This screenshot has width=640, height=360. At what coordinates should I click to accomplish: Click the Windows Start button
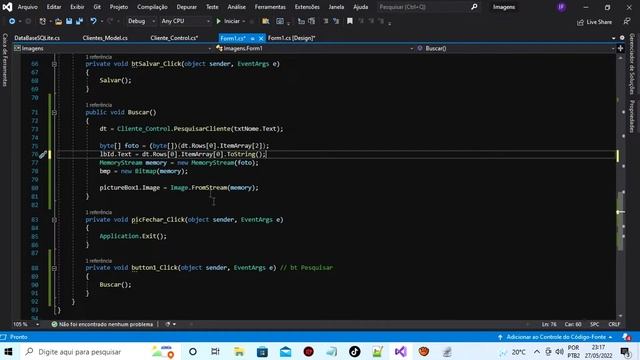[8, 351]
